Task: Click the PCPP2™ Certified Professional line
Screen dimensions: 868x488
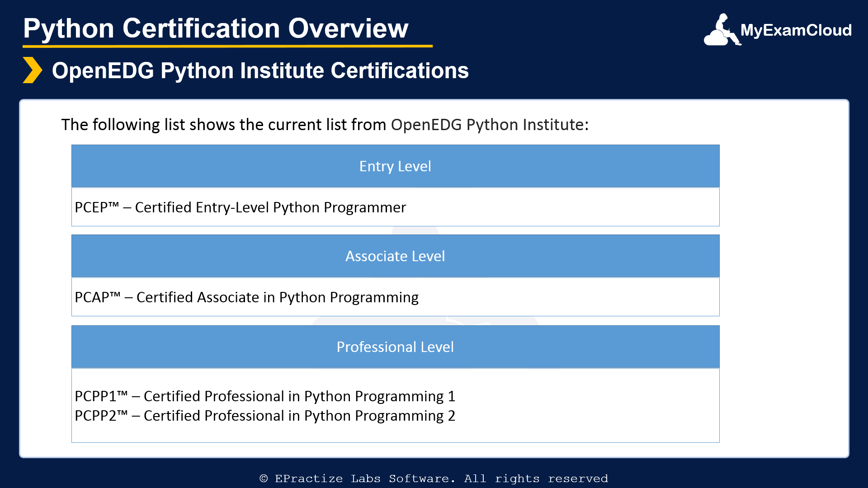Action: [x=265, y=416]
